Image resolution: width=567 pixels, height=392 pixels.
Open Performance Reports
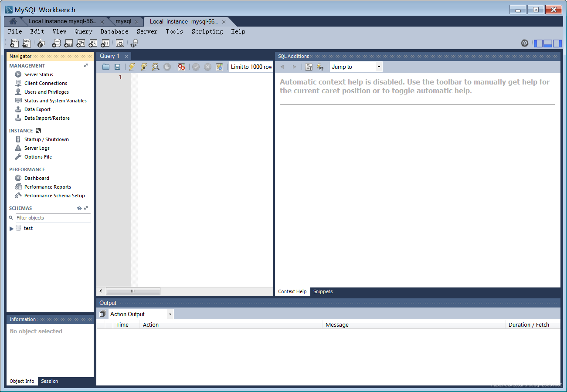pos(48,187)
